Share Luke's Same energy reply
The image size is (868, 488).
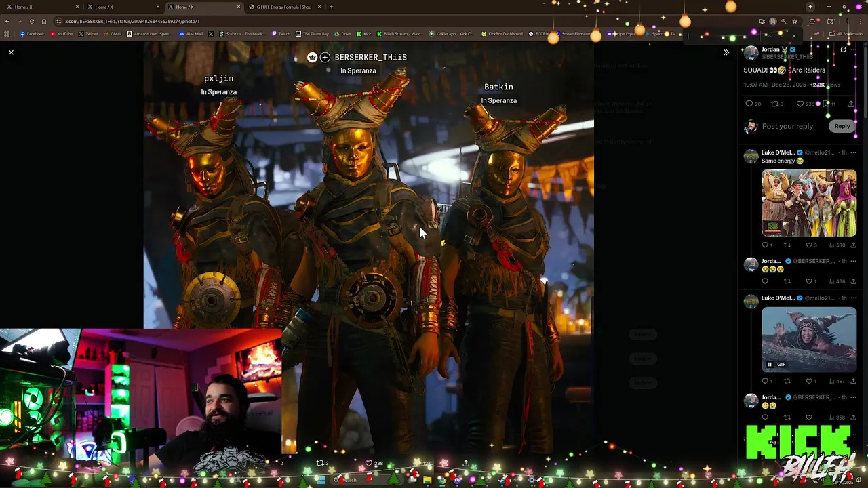853,245
